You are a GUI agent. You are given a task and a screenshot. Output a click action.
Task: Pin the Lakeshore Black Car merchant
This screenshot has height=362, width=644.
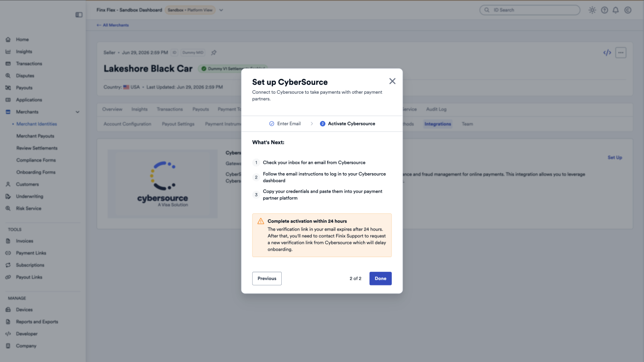click(214, 52)
